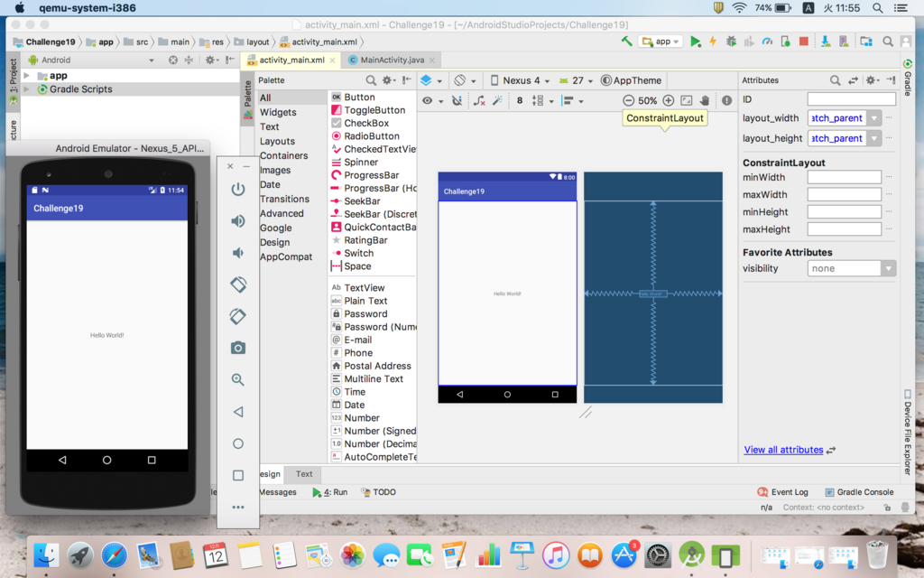The image size is (924, 578).
Task: Zoom to fit screen in layout editor
Action: (687, 101)
